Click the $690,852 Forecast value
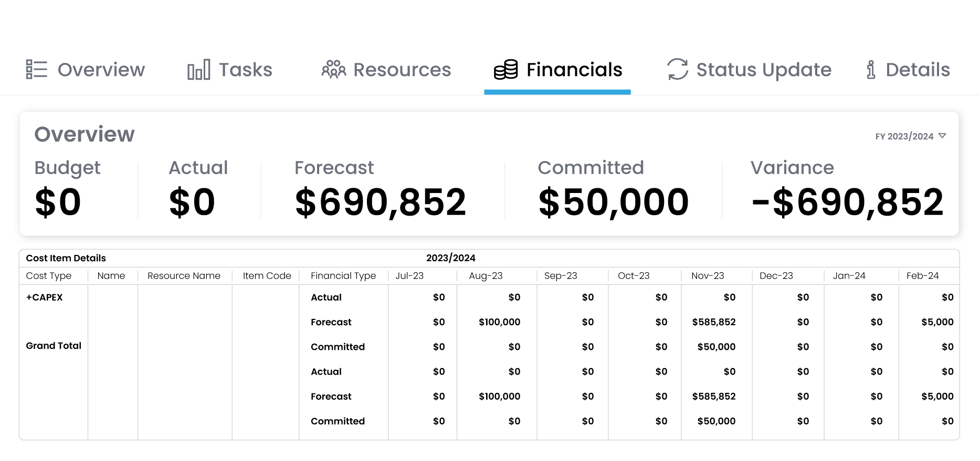Screen dimensions: 980x461 [381, 202]
